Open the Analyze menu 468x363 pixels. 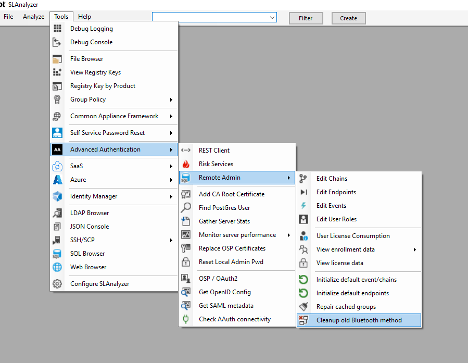click(x=33, y=17)
